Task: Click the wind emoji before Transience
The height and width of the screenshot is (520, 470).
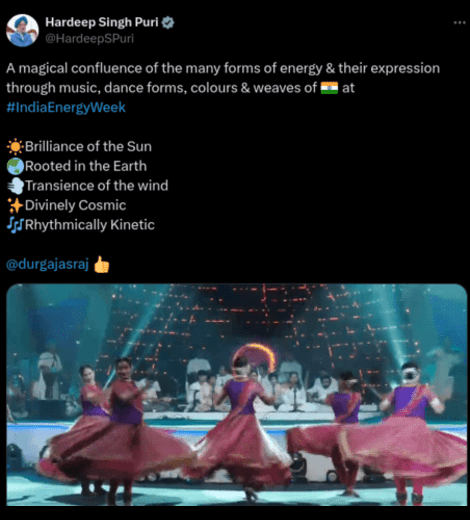Action: [16, 186]
